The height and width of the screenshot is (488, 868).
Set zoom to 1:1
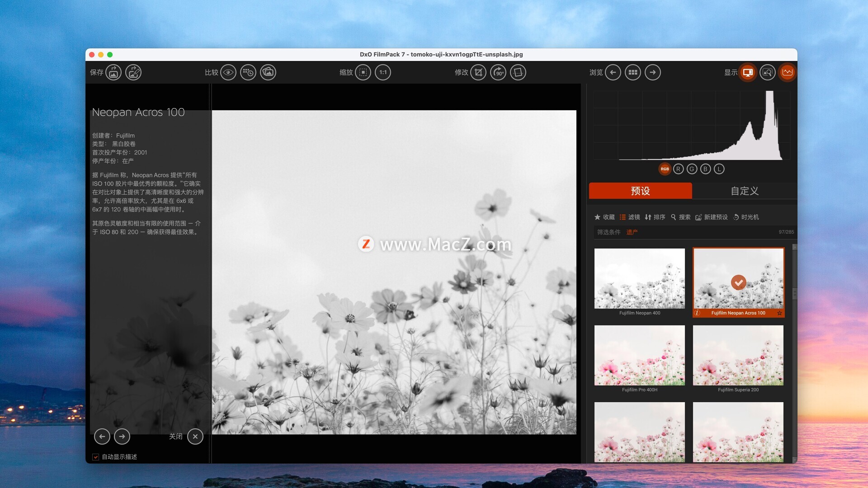[383, 72]
